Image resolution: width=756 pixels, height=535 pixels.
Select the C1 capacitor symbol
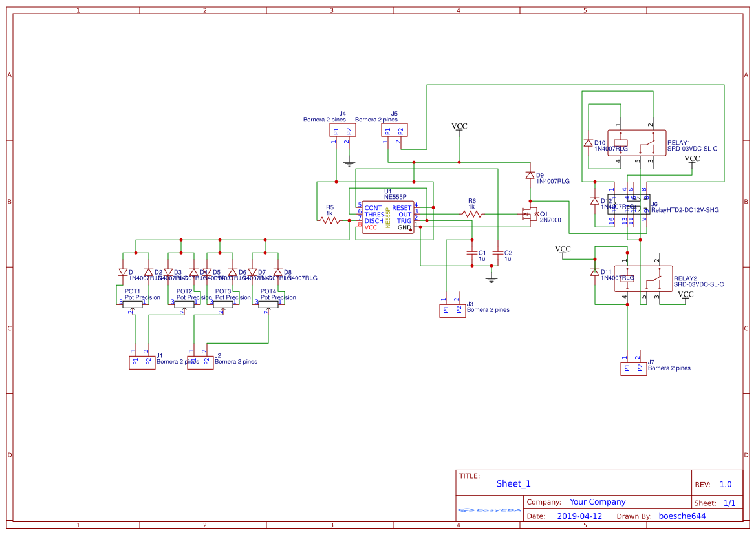(x=472, y=253)
